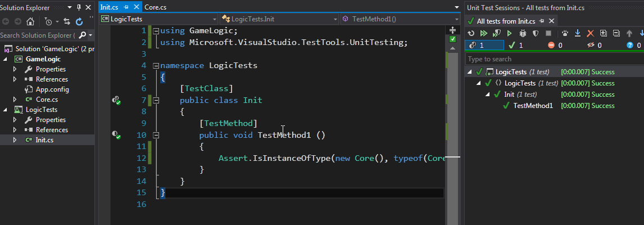
Task: Click Solution Explorer Home icon
Action: pos(30,22)
